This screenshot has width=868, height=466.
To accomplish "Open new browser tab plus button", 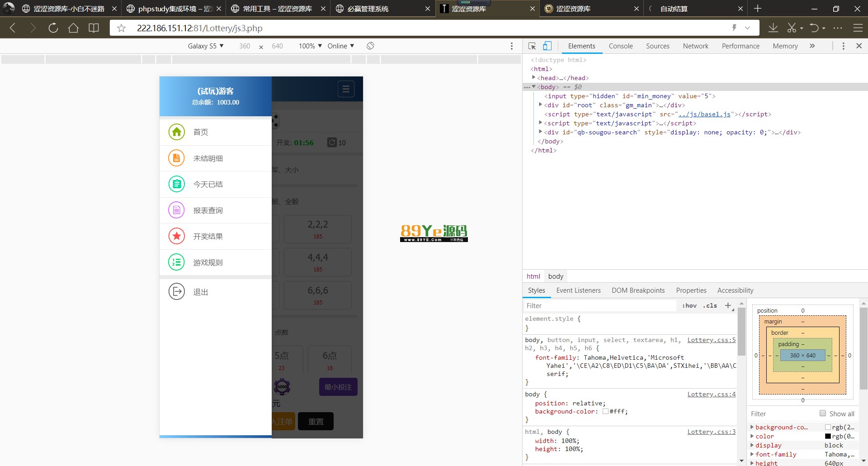I will 758,8.
